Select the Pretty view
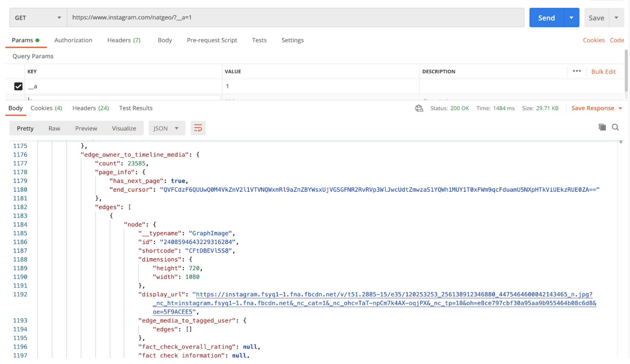 25,128
